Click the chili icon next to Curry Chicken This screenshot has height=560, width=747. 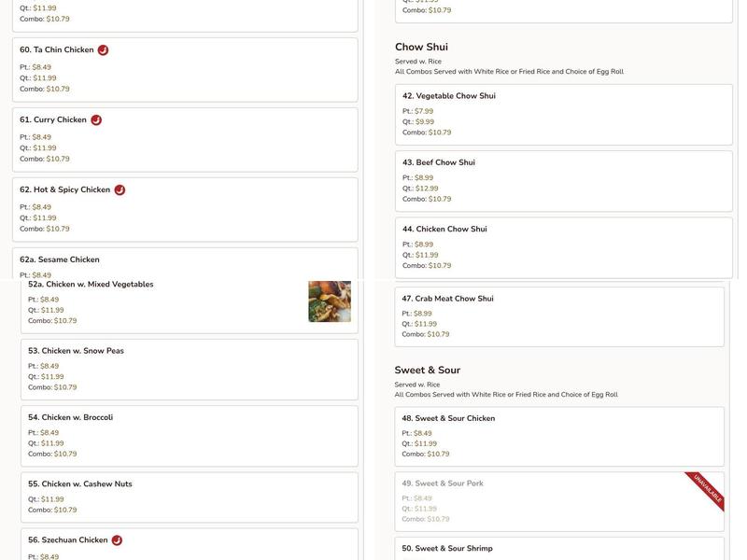pyautogui.click(x=94, y=119)
